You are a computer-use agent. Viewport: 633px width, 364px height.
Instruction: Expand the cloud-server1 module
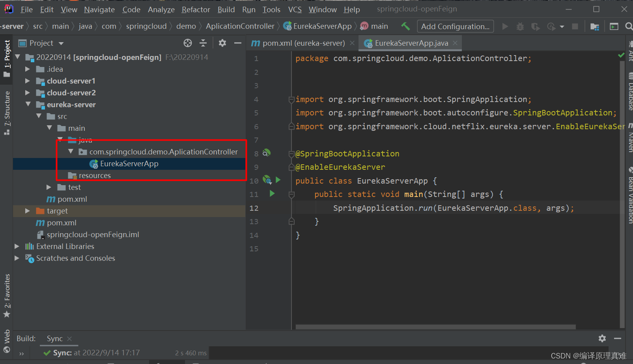pos(27,81)
